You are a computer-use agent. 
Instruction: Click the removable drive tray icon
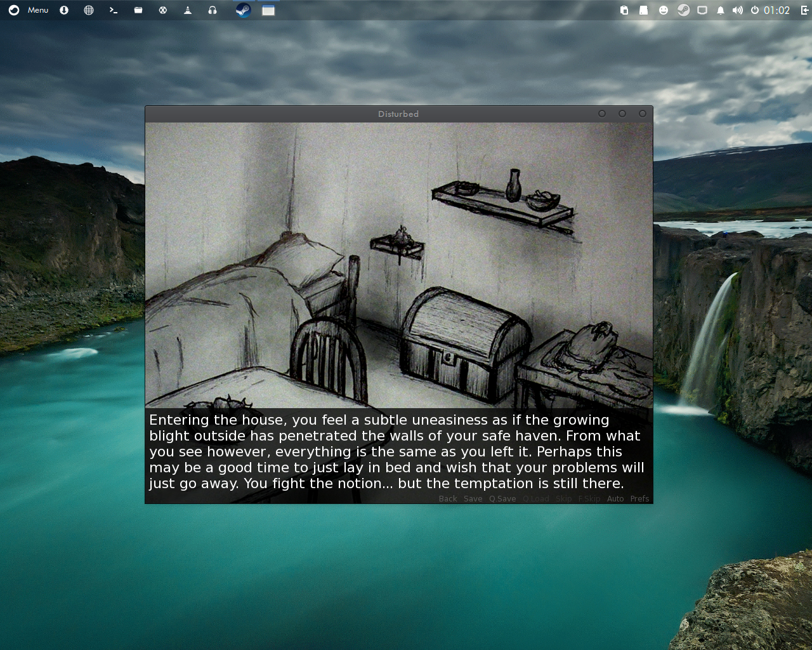[643, 10]
